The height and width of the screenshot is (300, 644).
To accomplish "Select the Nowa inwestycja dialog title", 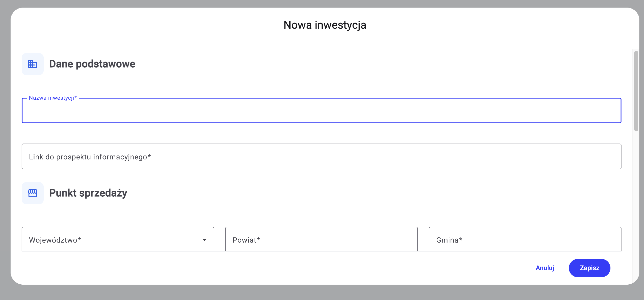I will (x=325, y=25).
